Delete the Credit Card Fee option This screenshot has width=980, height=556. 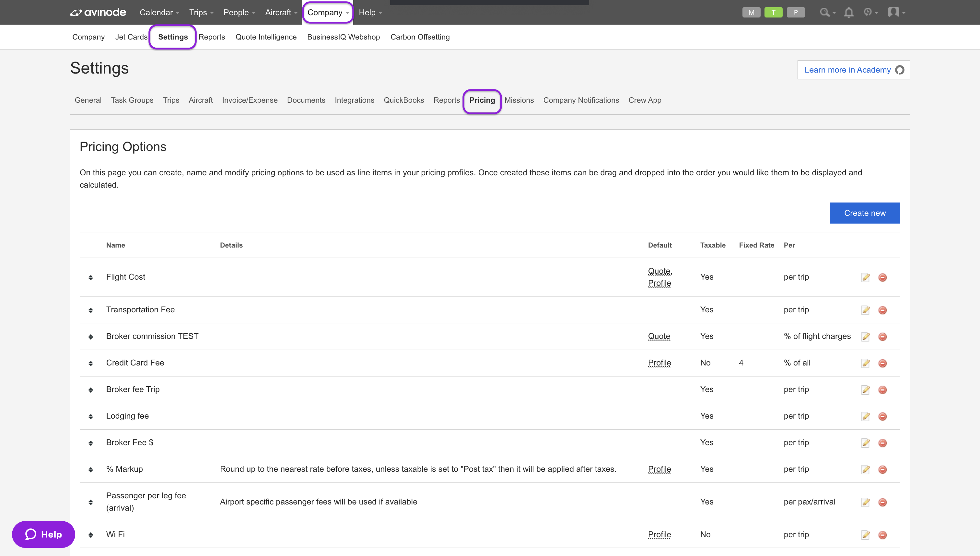click(x=882, y=363)
